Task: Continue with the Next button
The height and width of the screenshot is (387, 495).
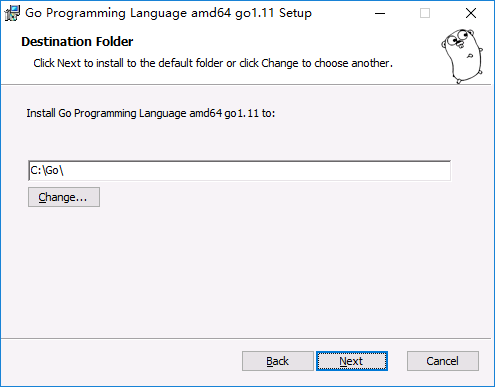Action: [352, 361]
